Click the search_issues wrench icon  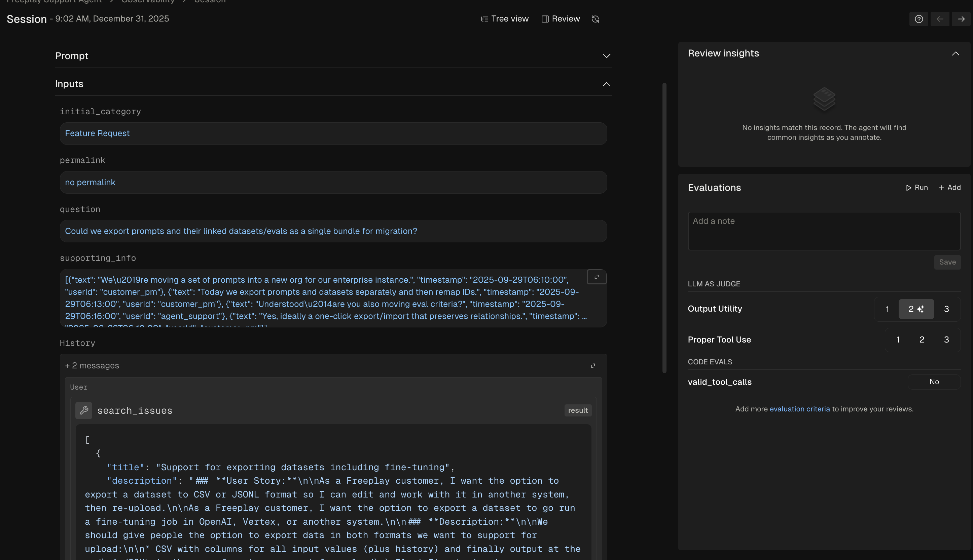point(83,410)
